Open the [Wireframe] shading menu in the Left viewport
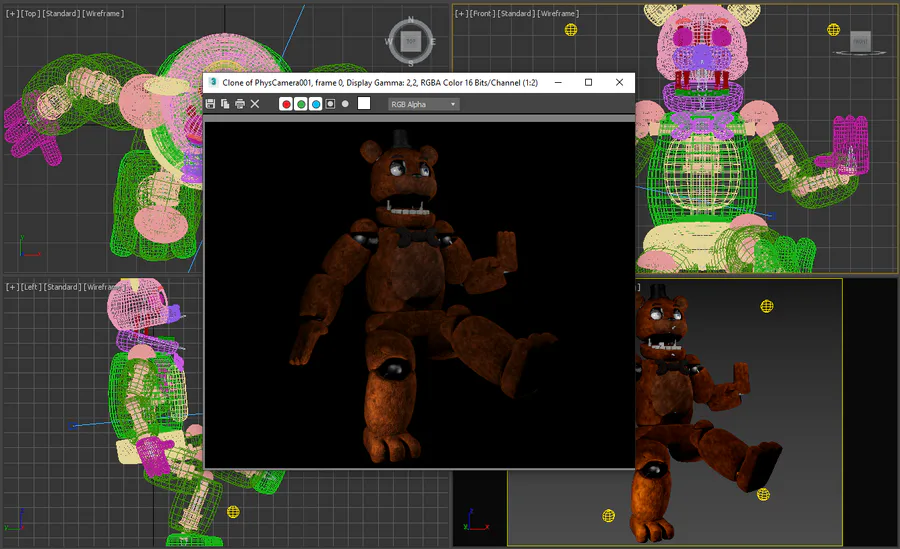Image resolution: width=900 pixels, height=549 pixels. click(x=104, y=287)
